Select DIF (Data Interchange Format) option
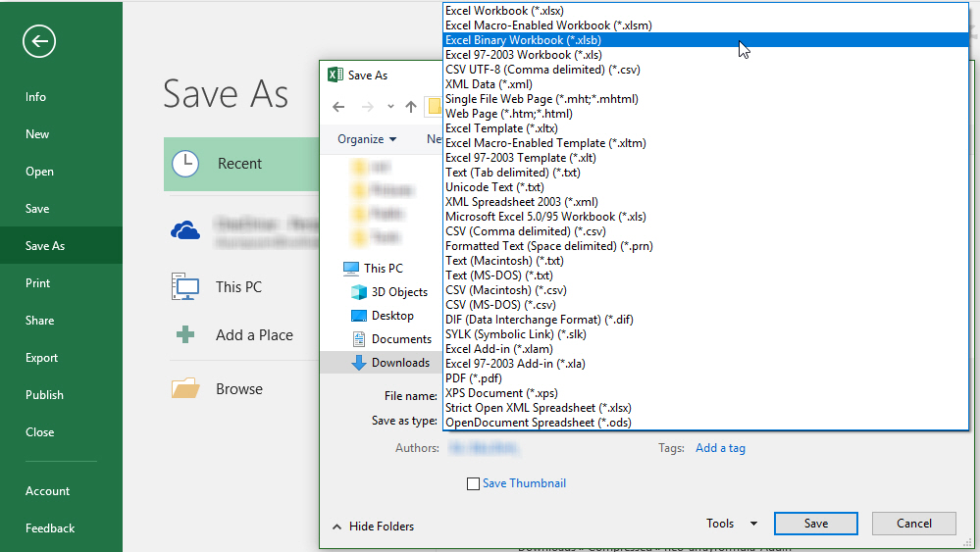 (705, 319)
